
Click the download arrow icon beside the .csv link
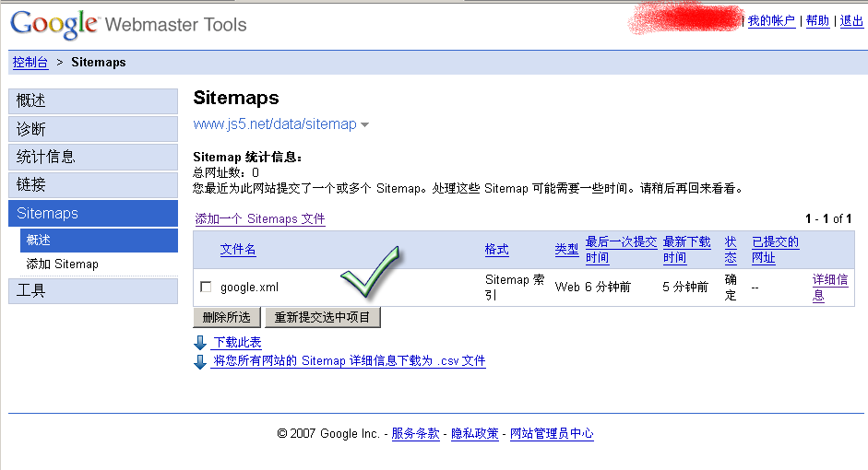point(200,362)
